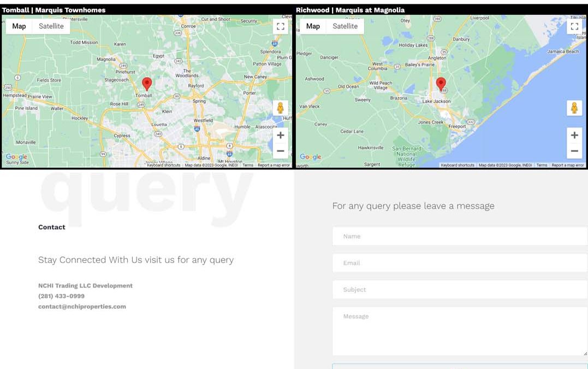Zoom out on the Richwood map
This screenshot has width=588, height=369.
coord(574,151)
